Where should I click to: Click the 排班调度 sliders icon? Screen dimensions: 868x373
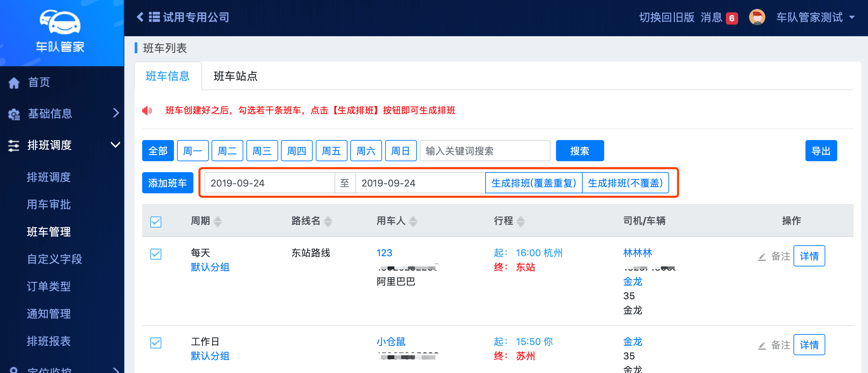click(14, 146)
